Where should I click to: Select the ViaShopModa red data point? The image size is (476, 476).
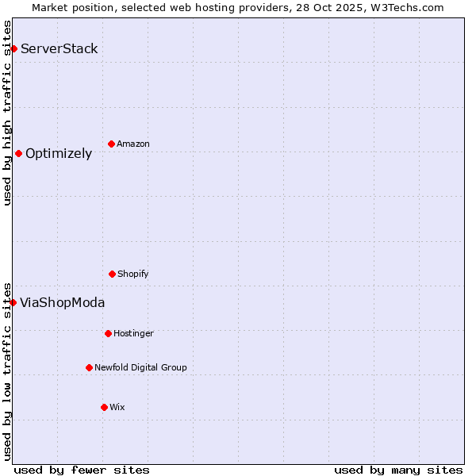pyautogui.click(x=13, y=303)
